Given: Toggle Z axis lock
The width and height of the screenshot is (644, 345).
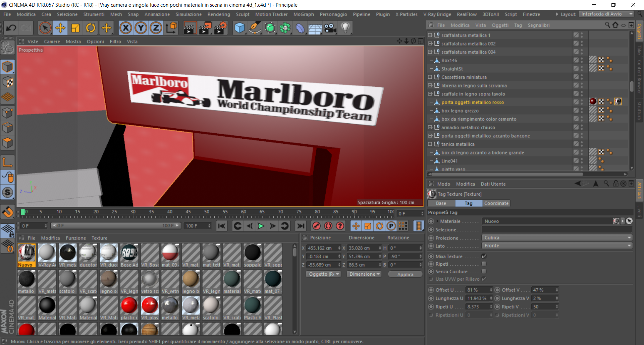Looking at the screenshot, I should point(156,28).
